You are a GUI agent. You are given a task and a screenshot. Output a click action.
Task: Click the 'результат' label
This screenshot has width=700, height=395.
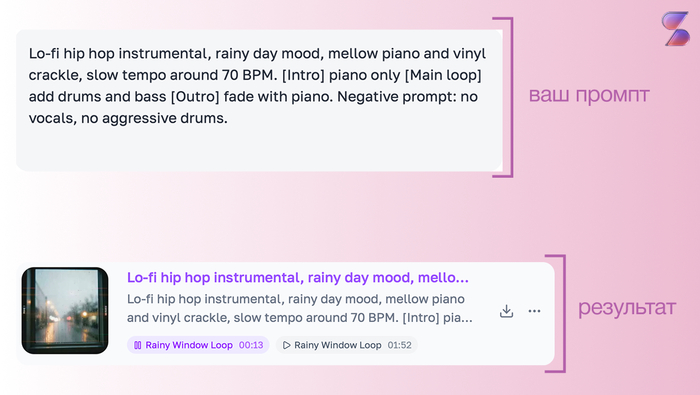pyautogui.click(x=627, y=308)
